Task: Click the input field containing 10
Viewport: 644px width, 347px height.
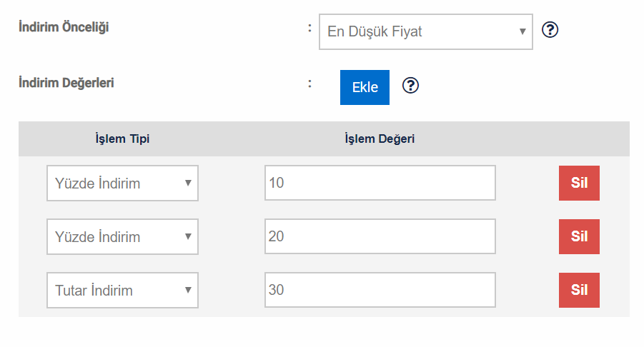Action: (x=380, y=183)
